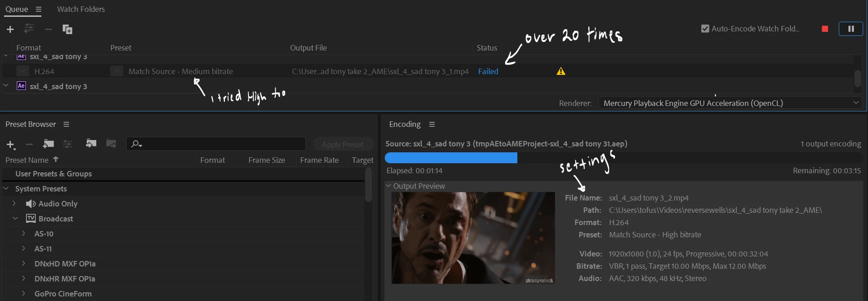Expand the AS-10 presets

point(24,233)
